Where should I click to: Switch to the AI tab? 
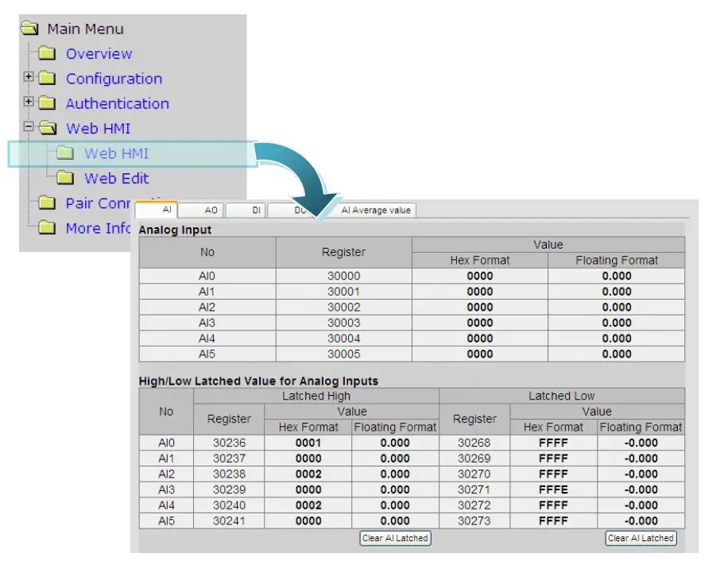click(x=156, y=209)
